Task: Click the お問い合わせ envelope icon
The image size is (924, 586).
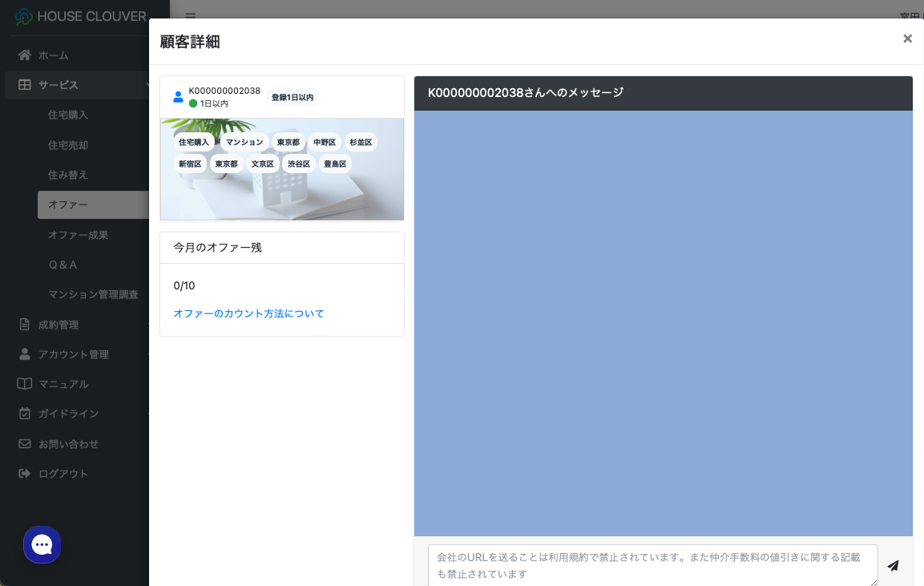Action: pos(25,443)
